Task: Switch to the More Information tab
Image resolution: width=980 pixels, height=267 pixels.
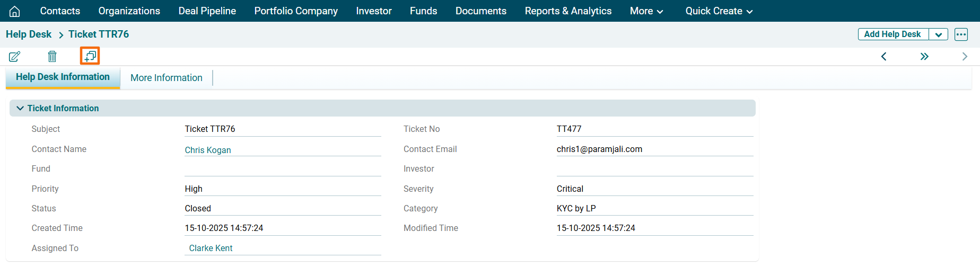Action: (x=166, y=78)
